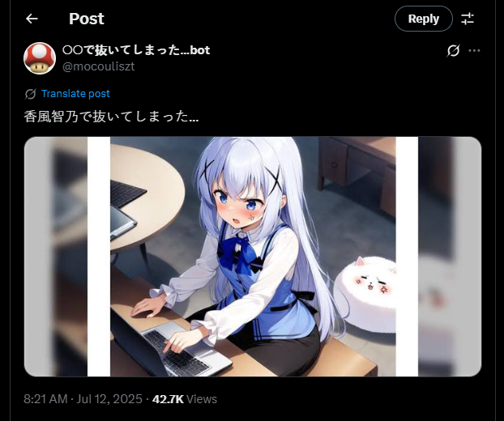Open the bot account display name
504x421 pixels.
click(x=136, y=50)
